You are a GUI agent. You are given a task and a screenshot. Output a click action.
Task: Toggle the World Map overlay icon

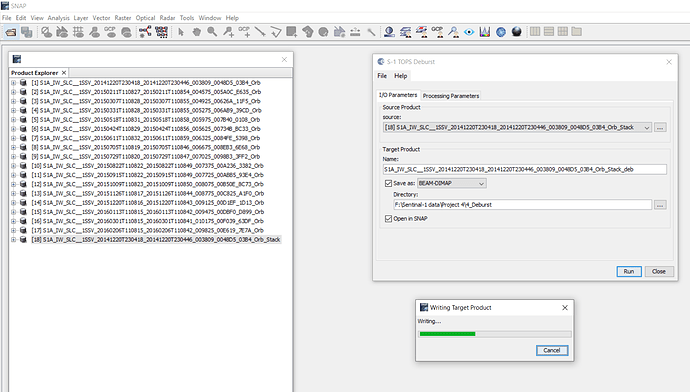click(126, 32)
